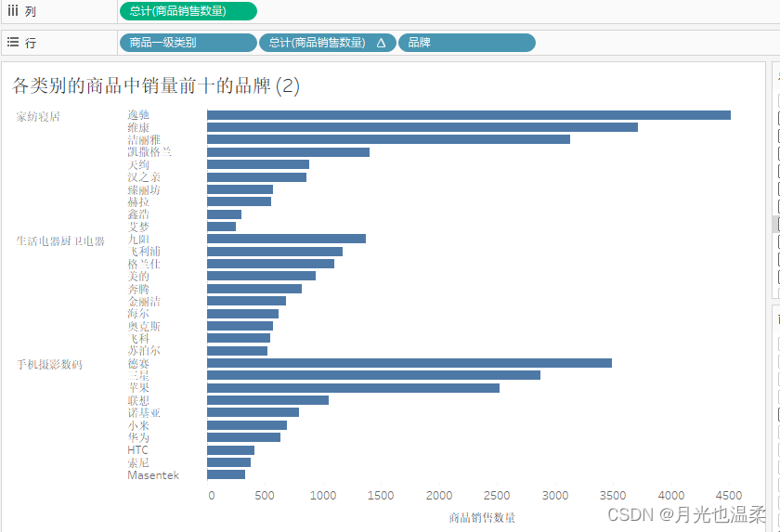Click the delta icon on the table calculation pill

(x=381, y=43)
